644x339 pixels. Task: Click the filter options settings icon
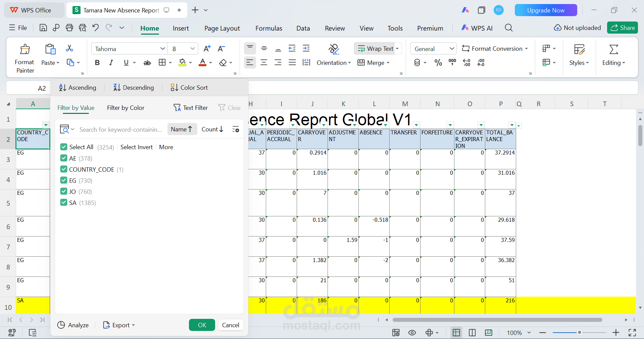236,129
